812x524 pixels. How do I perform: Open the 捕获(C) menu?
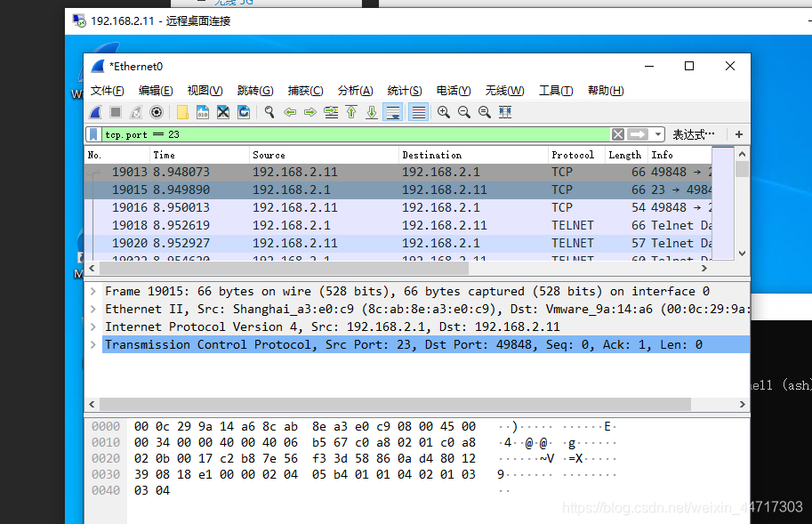[306, 91]
